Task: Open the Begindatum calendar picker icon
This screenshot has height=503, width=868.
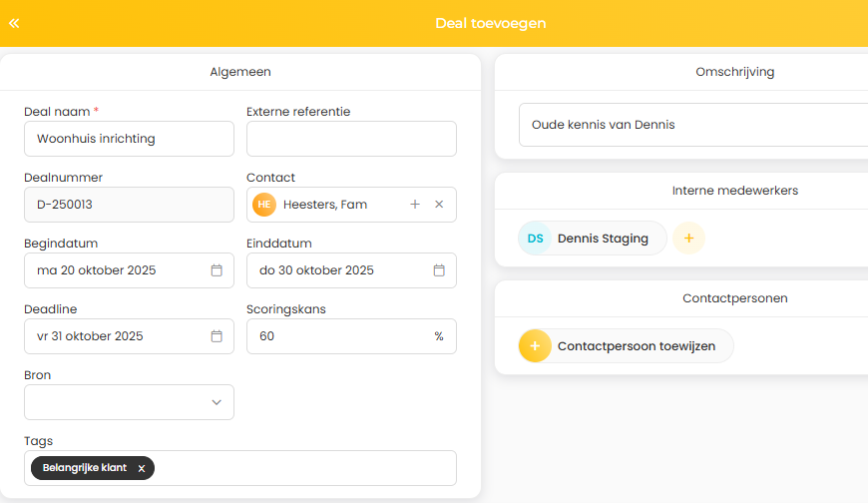Action: coord(217,270)
